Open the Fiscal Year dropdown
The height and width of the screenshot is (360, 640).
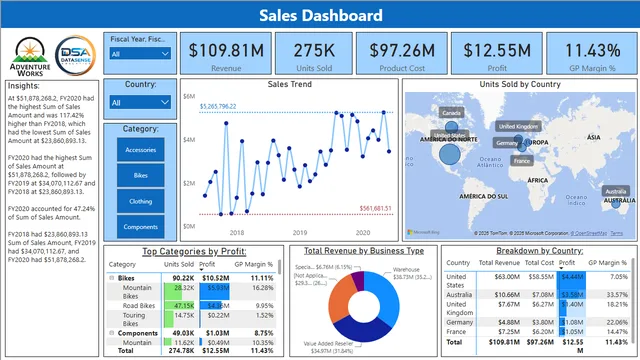(140, 54)
